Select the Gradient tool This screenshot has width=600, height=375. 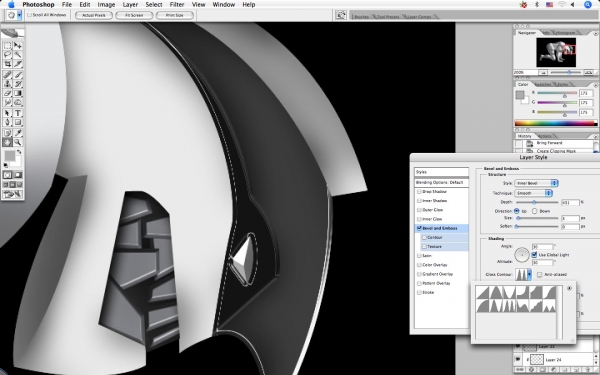coord(18,93)
